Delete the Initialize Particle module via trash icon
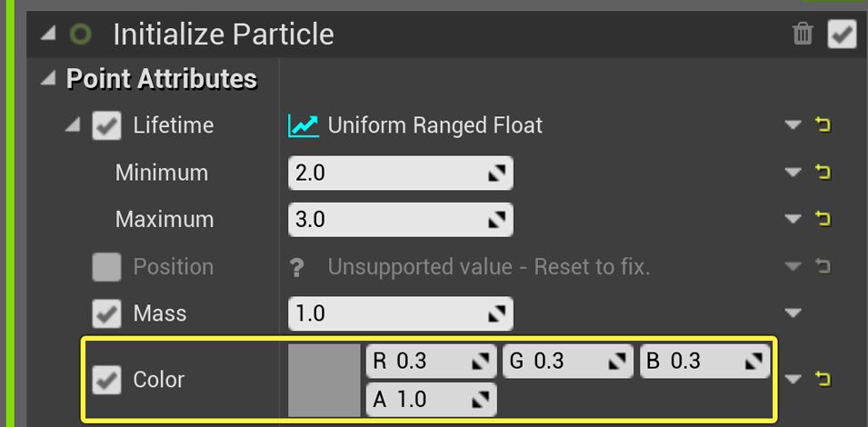The height and width of the screenshot is (427, 868). click(x=803, y=35)
